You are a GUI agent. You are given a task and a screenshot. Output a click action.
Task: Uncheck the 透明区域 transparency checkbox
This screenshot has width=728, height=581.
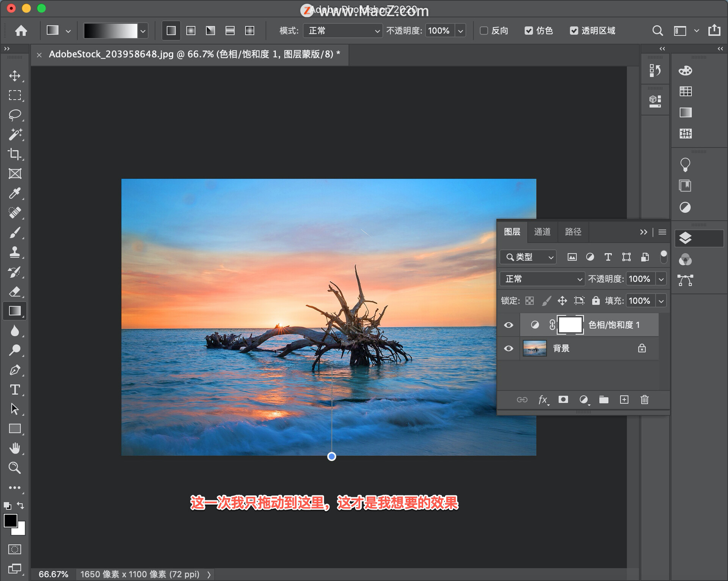[574, 31]
